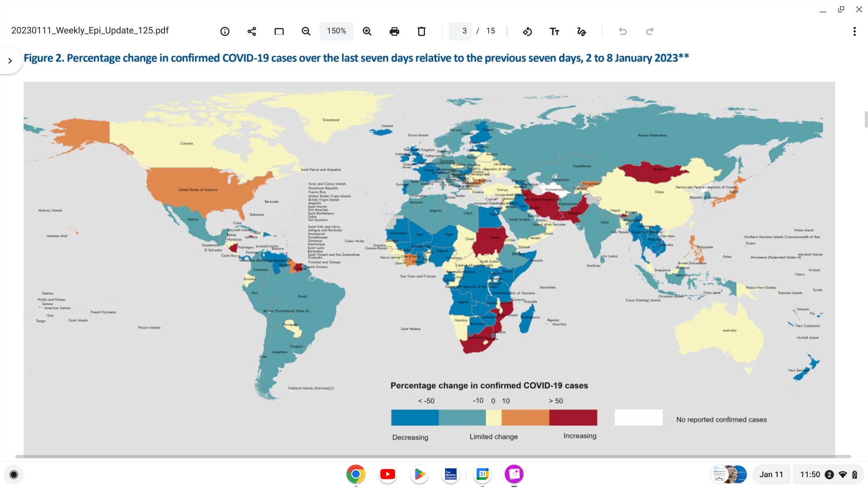Redo the annotation action
868x488 pixels.
click(x=650, y=31)
